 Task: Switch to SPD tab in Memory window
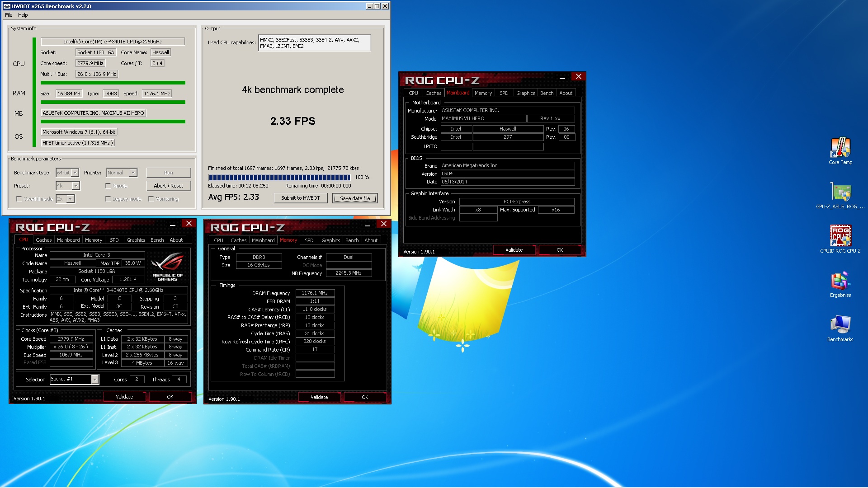309,240
